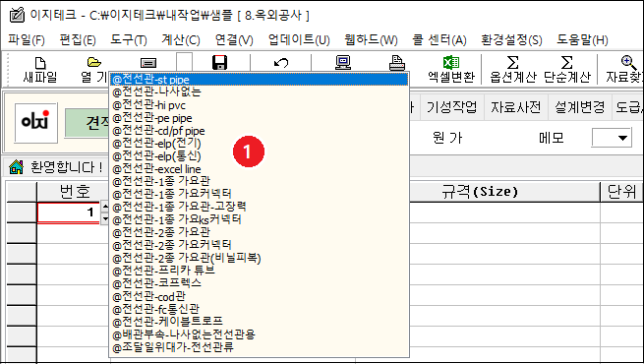
Task: Click the undo arrow icon
Action: 281,63
